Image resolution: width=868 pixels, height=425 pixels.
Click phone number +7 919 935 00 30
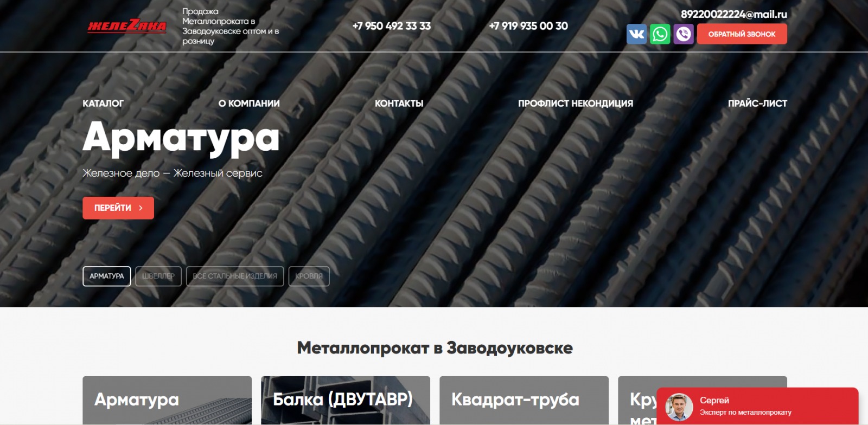[528, 26]
